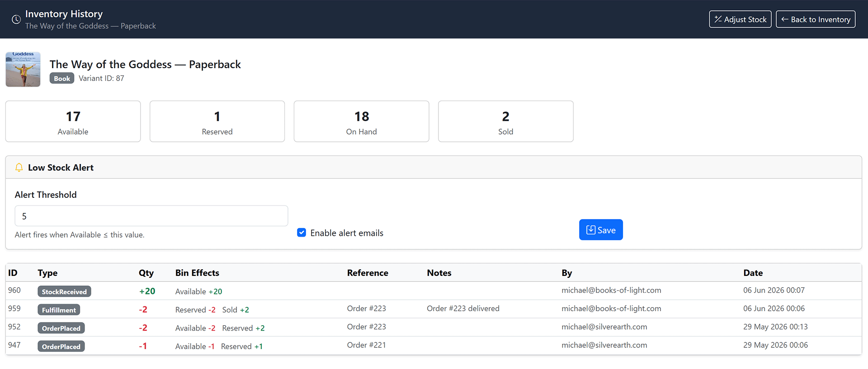This screenshot has width=868, height=369.
Task: Click the Low Stock Alert heading
Action: (61, 168)
